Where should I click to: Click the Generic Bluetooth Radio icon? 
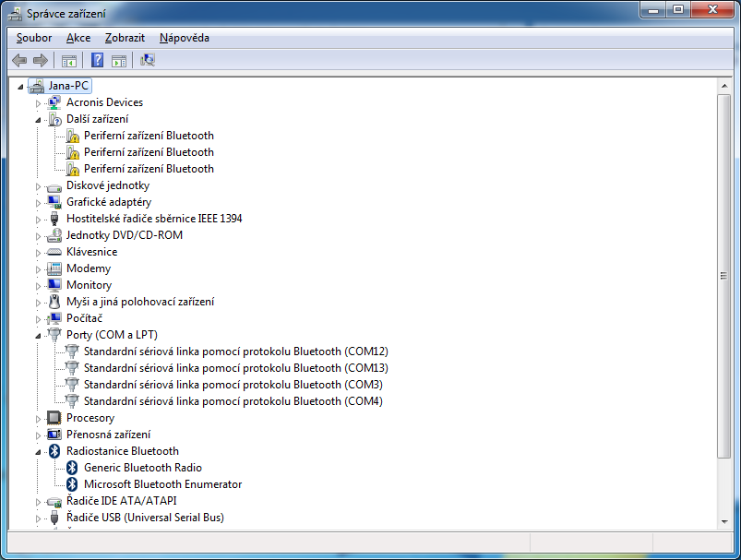click(x=72, y=468)
